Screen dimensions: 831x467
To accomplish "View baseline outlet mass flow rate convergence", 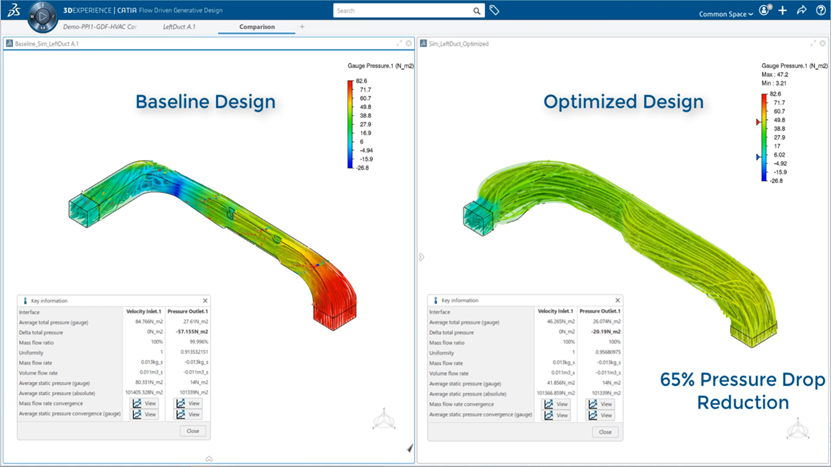I will (188, 403).
